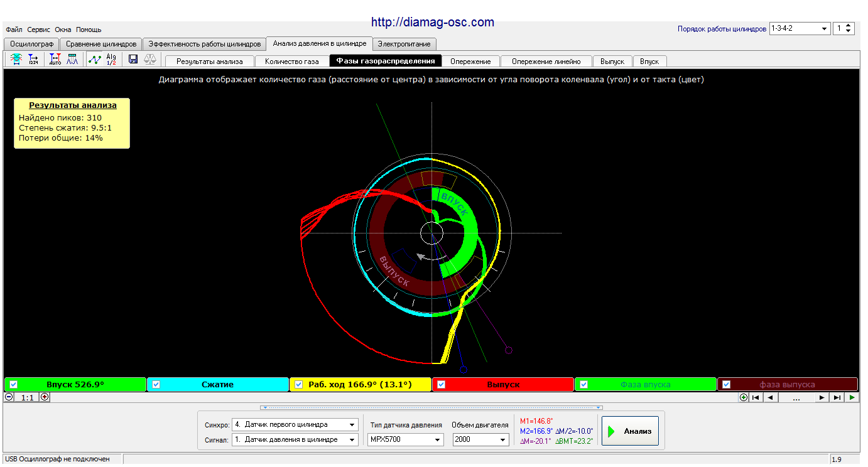Toggle the red Выпуск checkbox
868x467 pixels.
coord(442,384)
